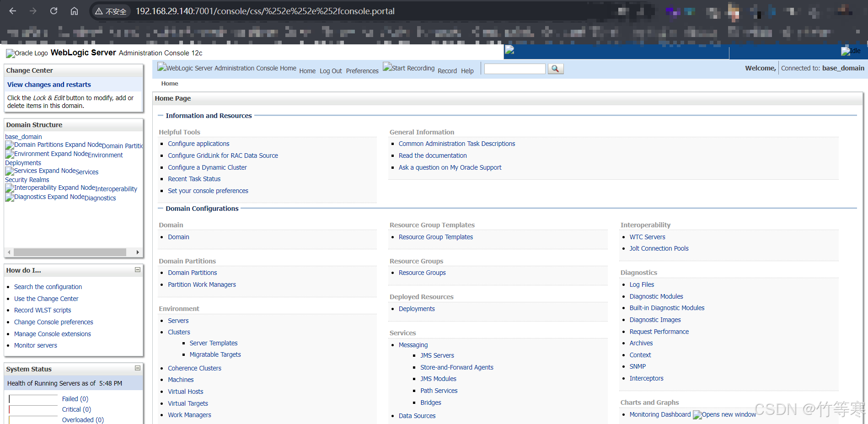Click Domain Structure scrollbar right arrow
This screenshot has width=868, height=424.
[x=138, y=252]
